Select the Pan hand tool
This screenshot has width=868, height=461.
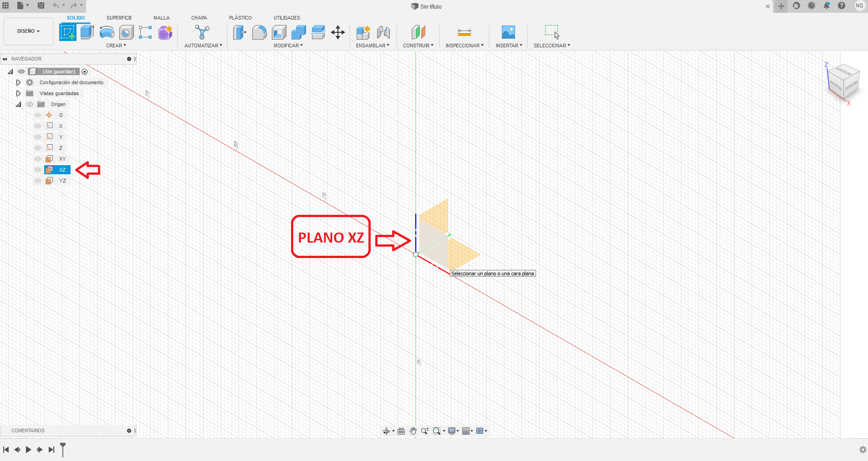click(x=413, y=431)
